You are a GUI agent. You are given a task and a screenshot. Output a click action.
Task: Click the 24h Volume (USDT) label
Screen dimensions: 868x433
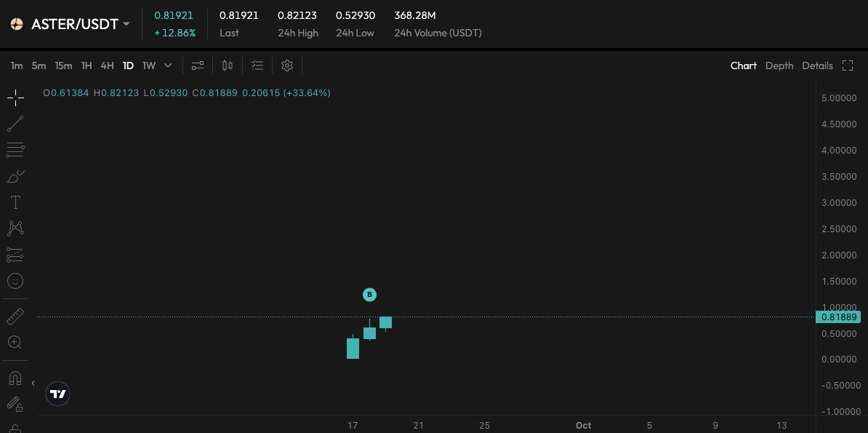[x=438, y=33]
